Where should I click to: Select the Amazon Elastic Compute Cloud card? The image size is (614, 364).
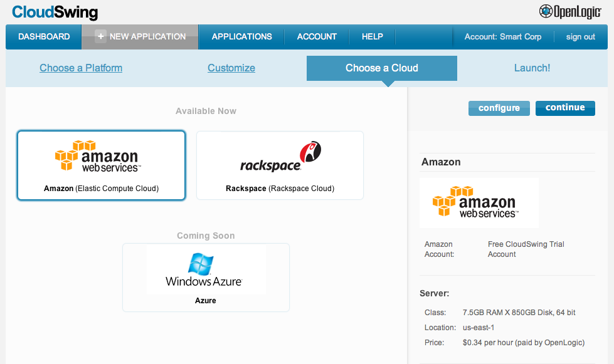[x=101, y=165]
